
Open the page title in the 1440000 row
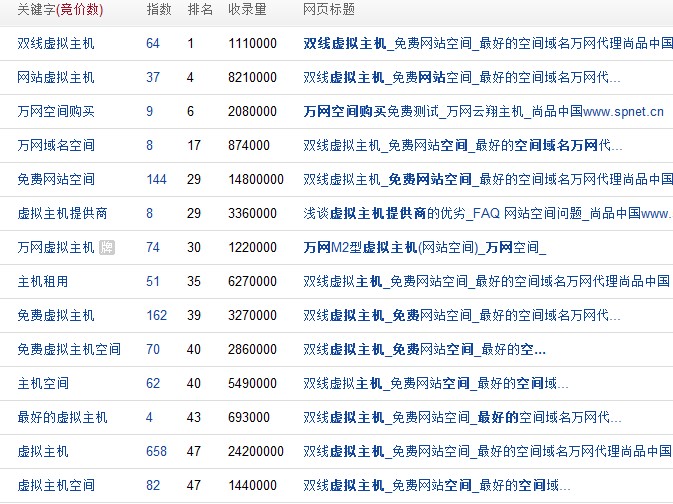[437, 485]
